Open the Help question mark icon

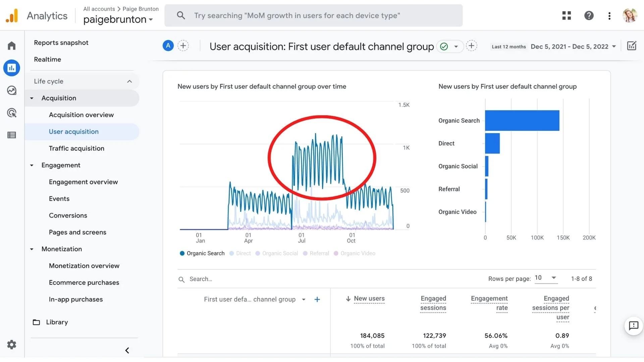(589, 15)
